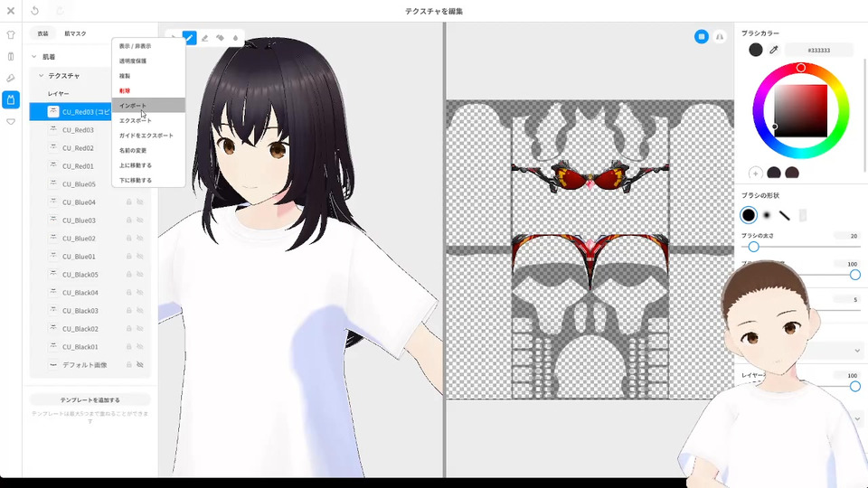
Task: Open the T-shirt tops category in sidebar
Action: pos(11,35)
